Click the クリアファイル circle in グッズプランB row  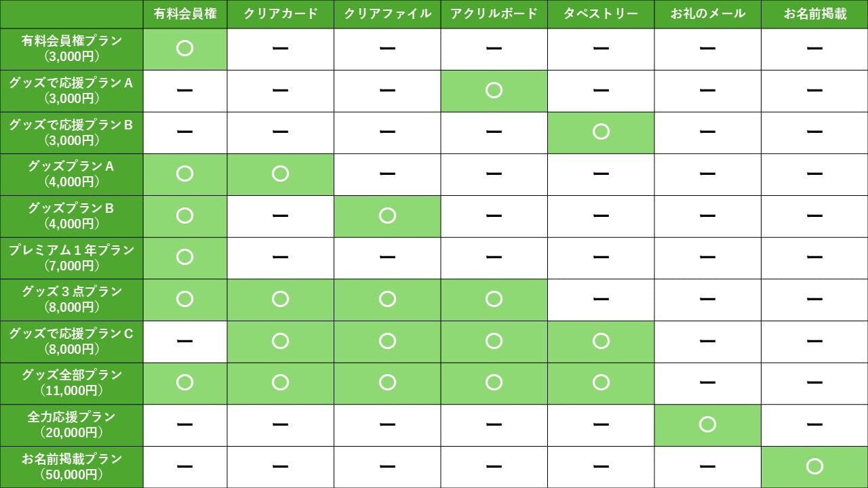(387, 216)
